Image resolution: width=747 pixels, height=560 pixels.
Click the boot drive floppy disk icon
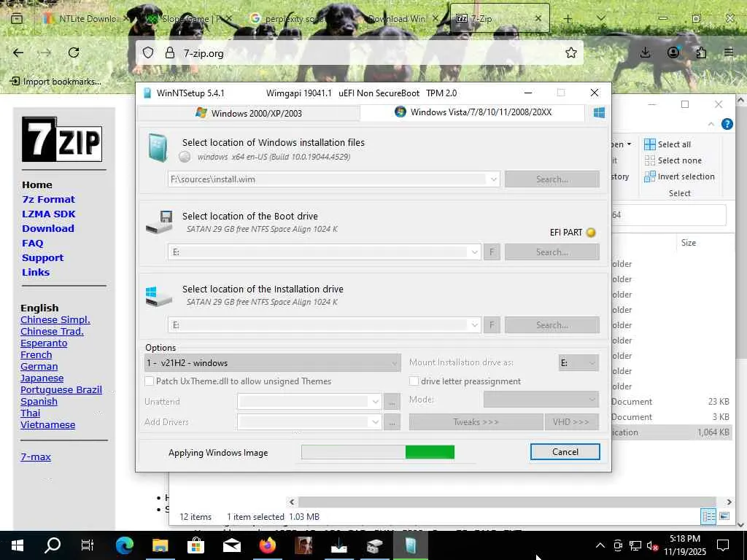(x=159, y=222)
